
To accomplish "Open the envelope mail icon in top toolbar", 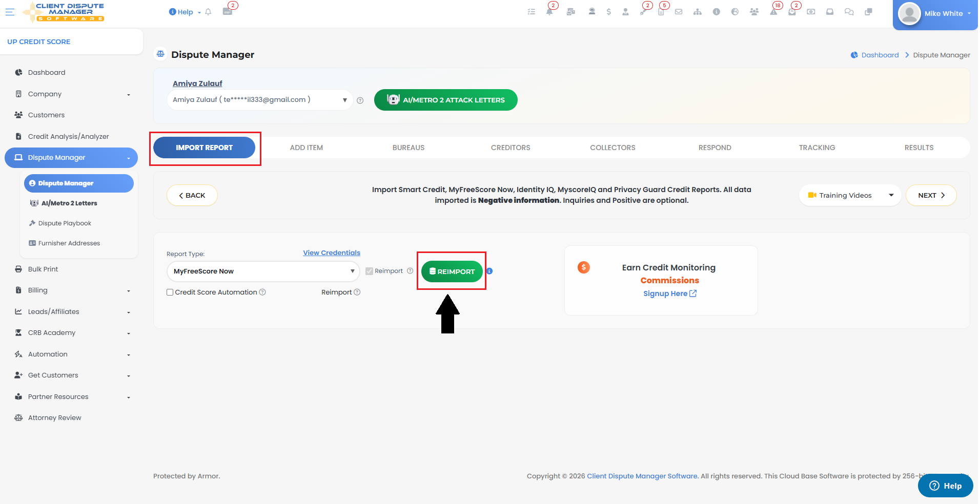I will (x=679, y=12).
